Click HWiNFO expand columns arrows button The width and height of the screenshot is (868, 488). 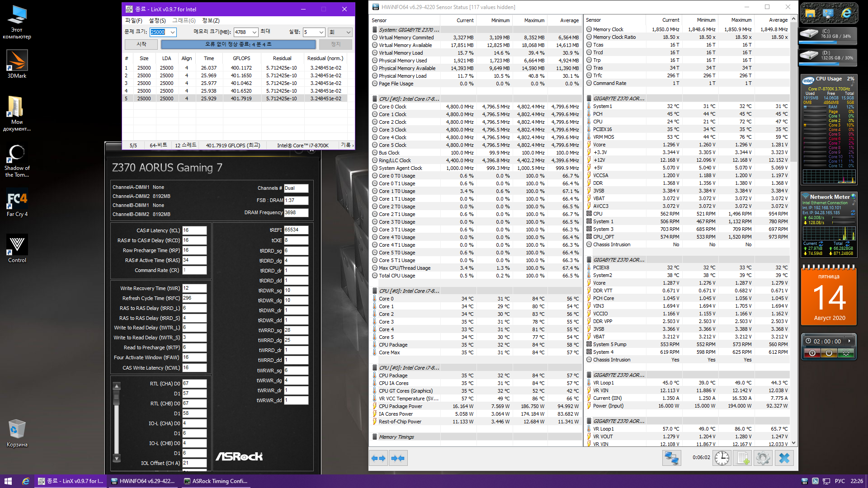click(378, 458)
